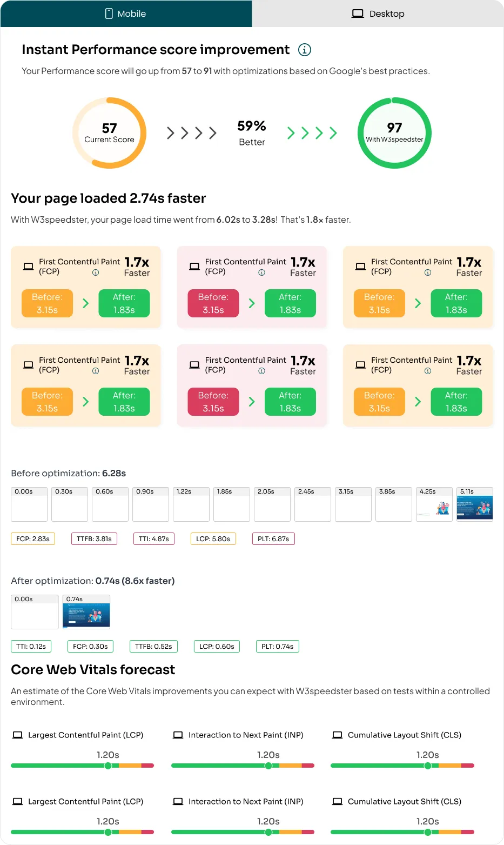504x845 pixels.
Task: Click the 97 With W3speedster score circle
Action: pos(394,133)
